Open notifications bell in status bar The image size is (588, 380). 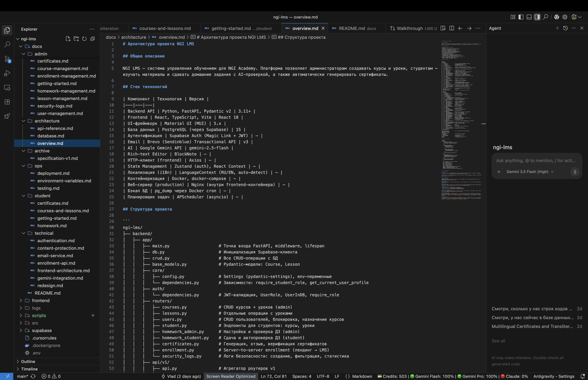[583, 376]
